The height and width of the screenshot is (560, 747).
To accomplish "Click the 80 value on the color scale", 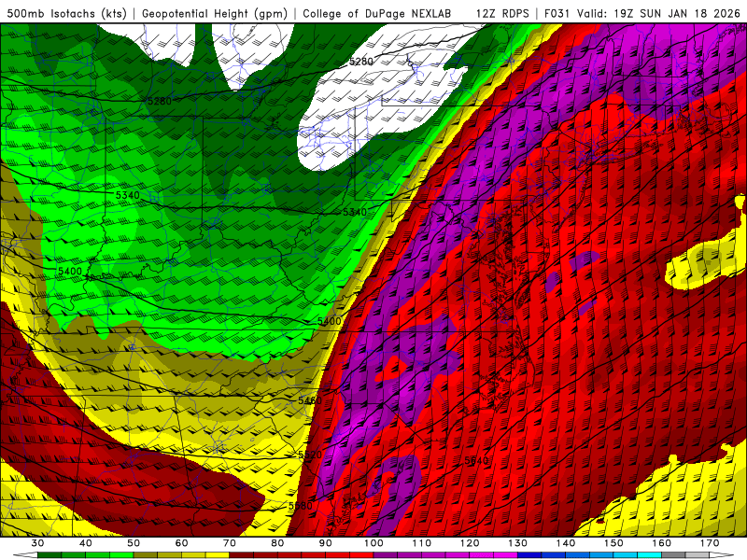I will [x=277, y=543].
